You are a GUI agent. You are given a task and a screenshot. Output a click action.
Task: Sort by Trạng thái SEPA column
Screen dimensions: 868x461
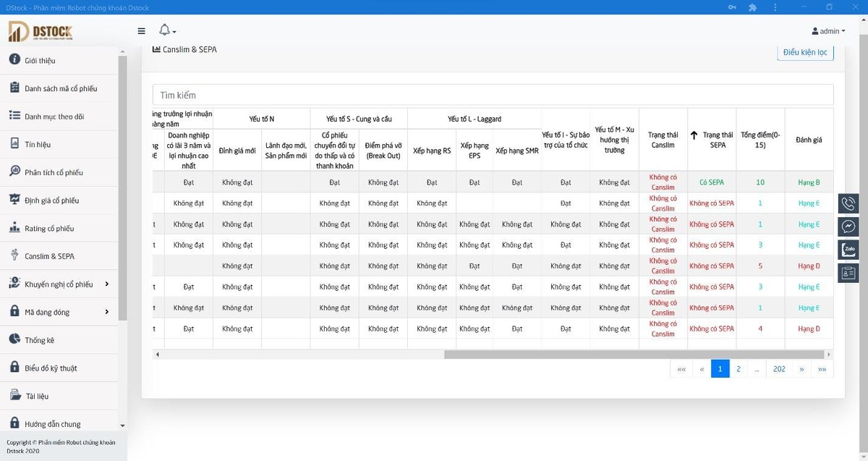712,140
